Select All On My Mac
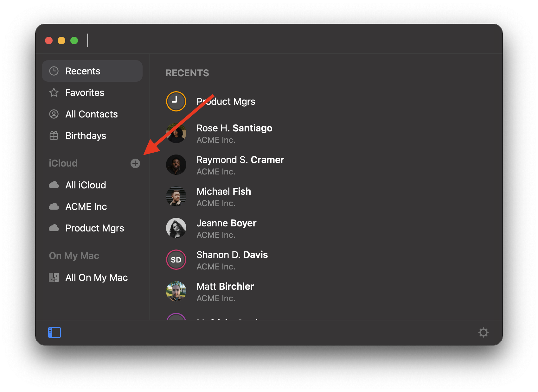The image size is (538, 392). click(92, 277)
